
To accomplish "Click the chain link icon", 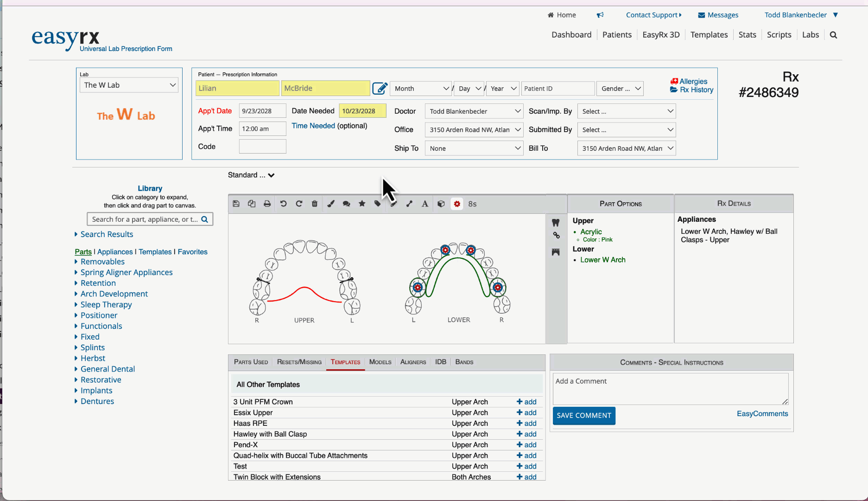I will [x=556, y=236].
